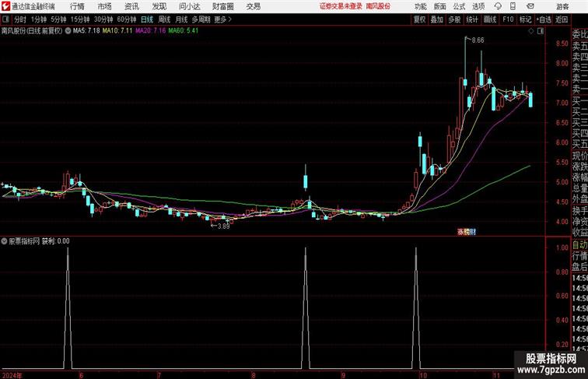Click the 标记 mark toolbar button
The width and height of the screenshot is (588, 379).
pyautogui.click(x=525, y=19)
